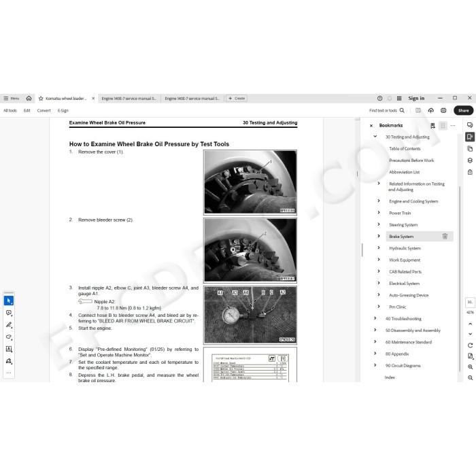Expand Power Train bookmark

(x=379, y=212)
